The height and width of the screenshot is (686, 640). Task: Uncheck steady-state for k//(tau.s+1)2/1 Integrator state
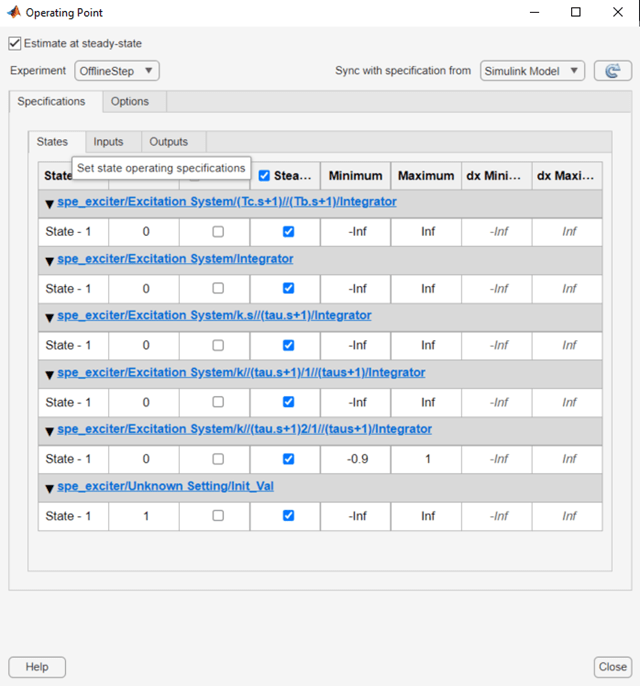pos(288,459)
